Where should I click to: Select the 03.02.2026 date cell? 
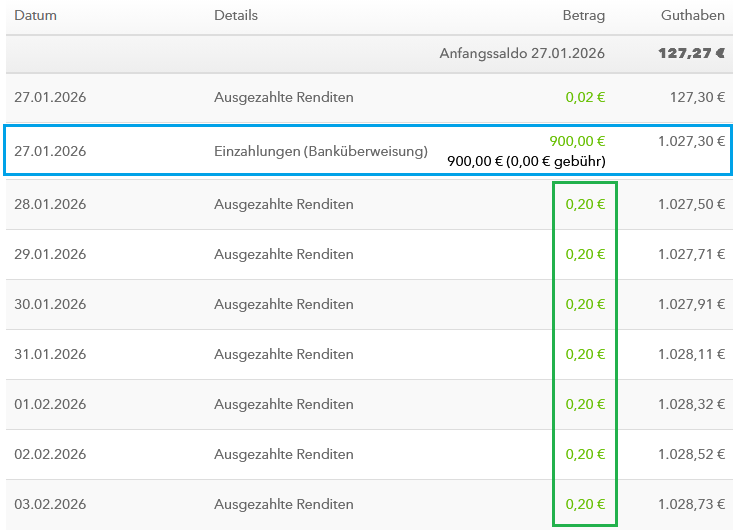click(x=50, y=505)
